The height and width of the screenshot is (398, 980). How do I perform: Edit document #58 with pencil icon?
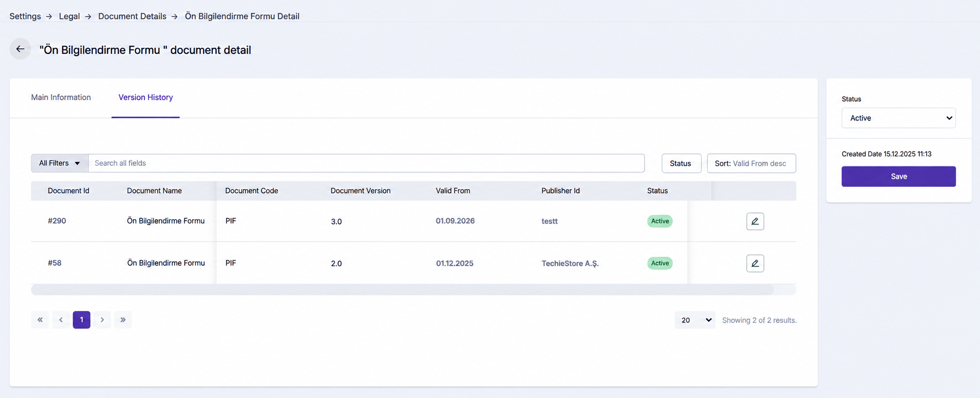[x=755, y=263]
